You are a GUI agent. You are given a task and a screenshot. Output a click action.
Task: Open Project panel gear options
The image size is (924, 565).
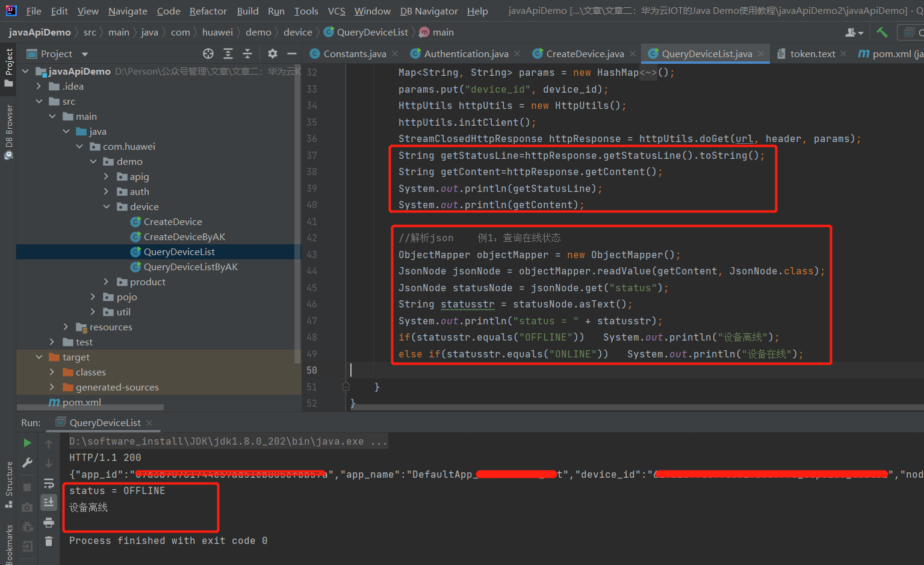273,54
